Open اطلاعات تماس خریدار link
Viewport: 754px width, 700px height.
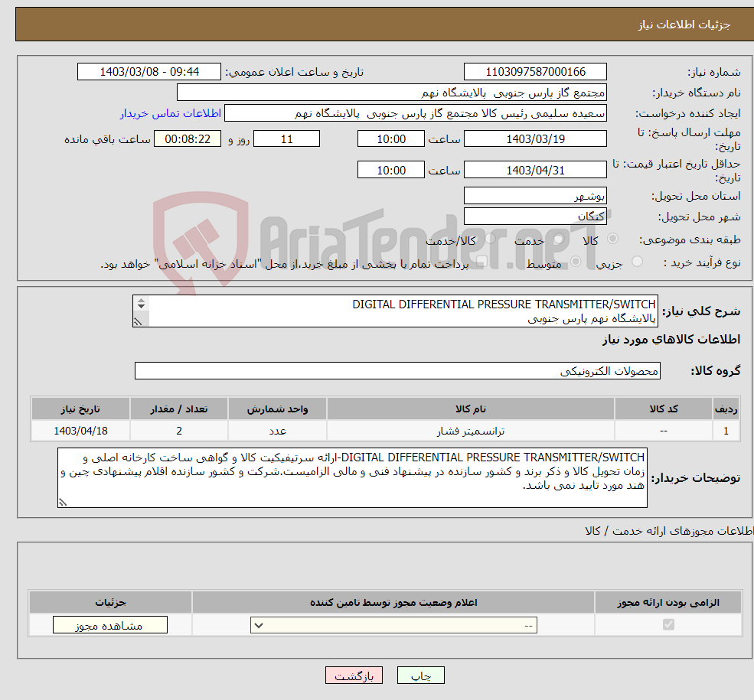(x=171, y=113)
